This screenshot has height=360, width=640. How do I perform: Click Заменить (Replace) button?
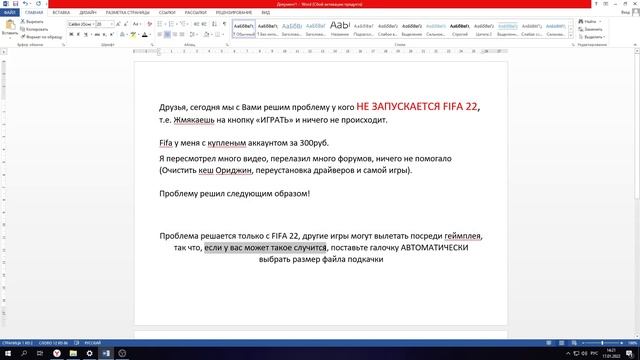590,29
